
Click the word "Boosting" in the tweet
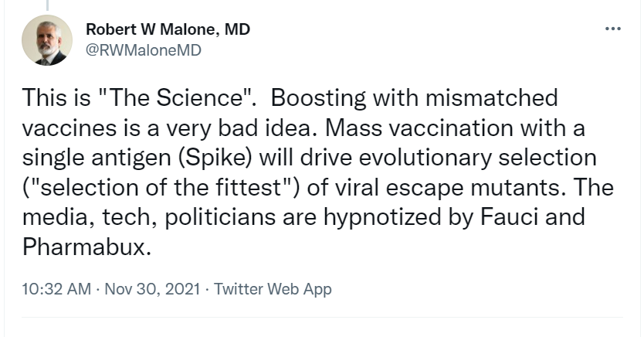pyautogui.click(x=314, y=99)
